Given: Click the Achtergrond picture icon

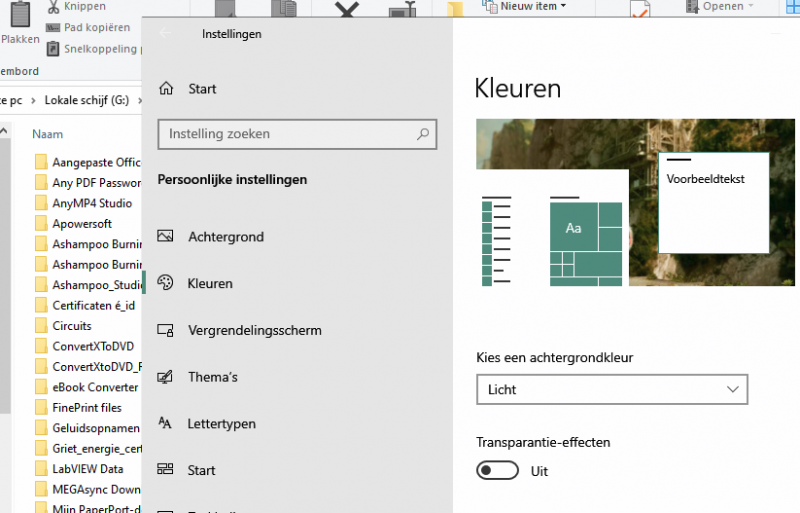Looking at the screenshot, I should 166,237.
